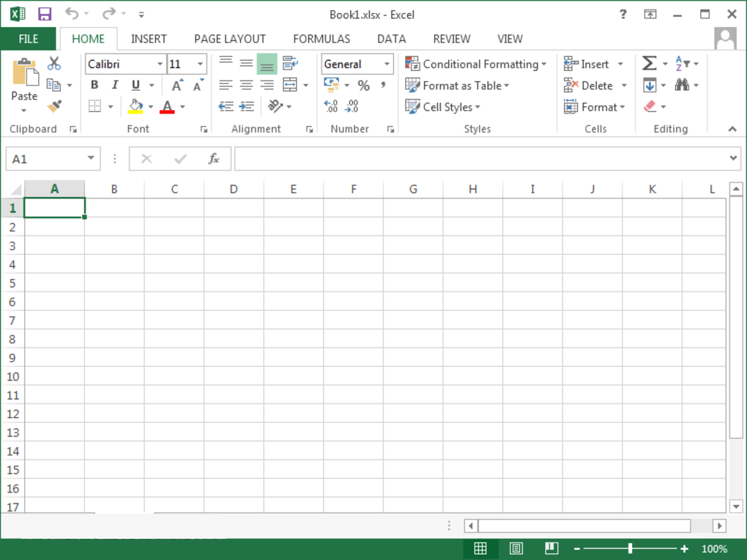This screenshot has height=560, width=747.
Task: Click the Save icon in quick access toolbar
Action: (x=45, y=14)
